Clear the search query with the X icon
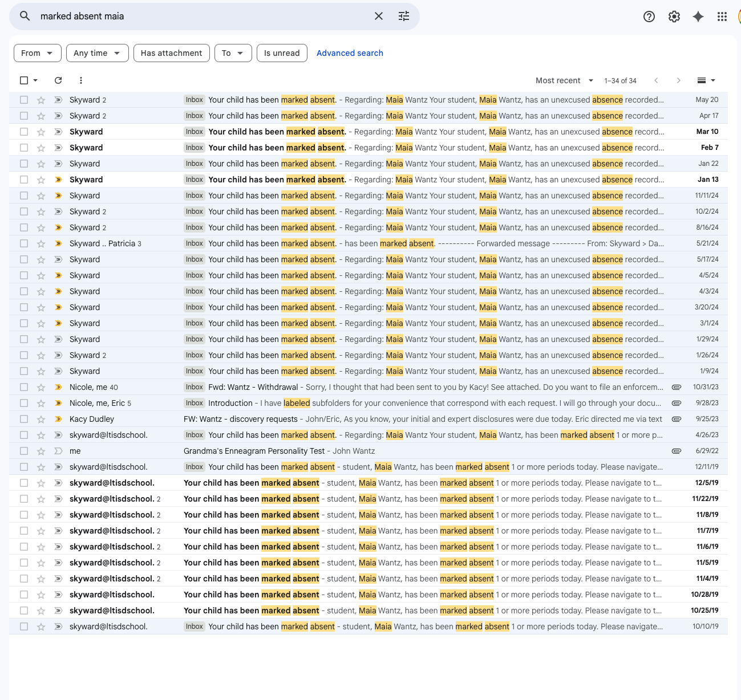Image resolution: width=741 pixels, height=700 pixels. [x=379, y=16]
